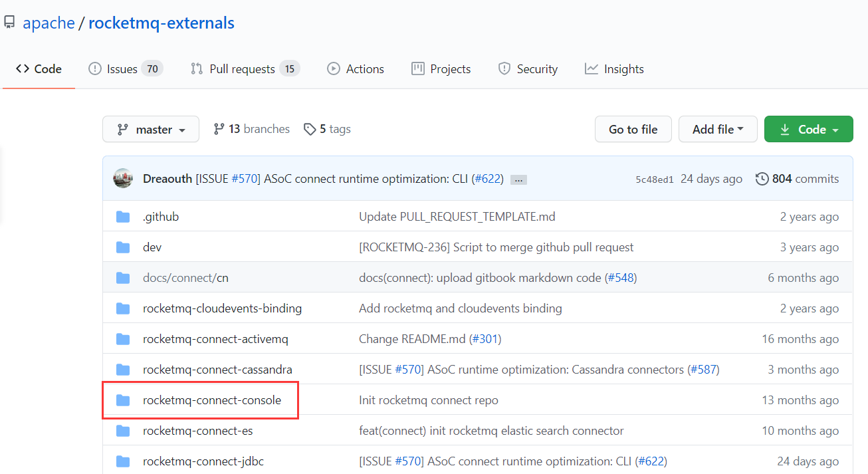Open commit hash 5c48ed1
The image size is (868, 474).
click(x=655, y=179)
